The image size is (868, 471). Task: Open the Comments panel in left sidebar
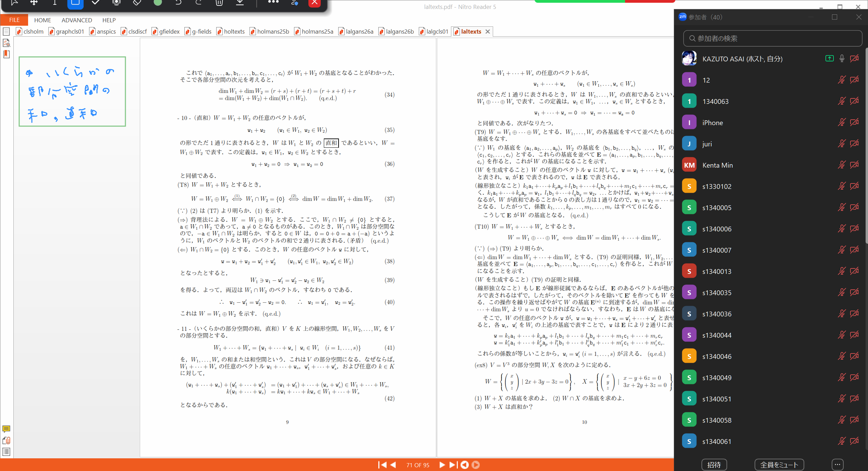tap(6, 429)
